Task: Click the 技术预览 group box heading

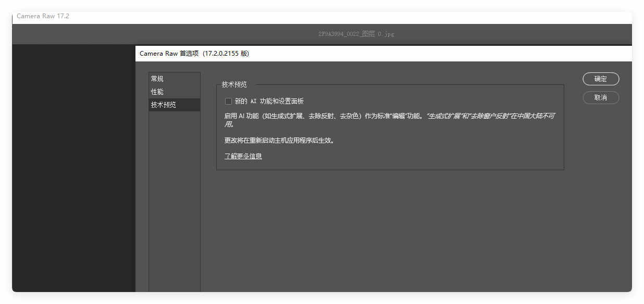Action: [234, 84]
